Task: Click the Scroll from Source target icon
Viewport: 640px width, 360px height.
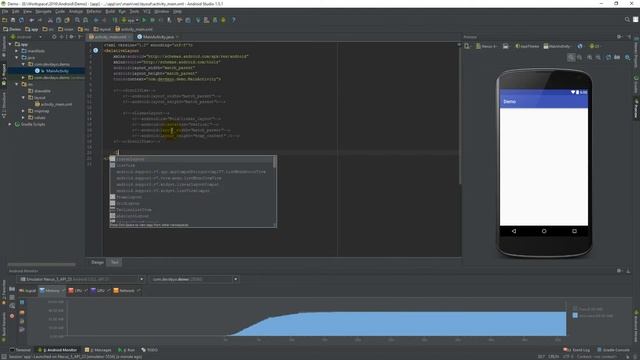Action: [54, 37]
